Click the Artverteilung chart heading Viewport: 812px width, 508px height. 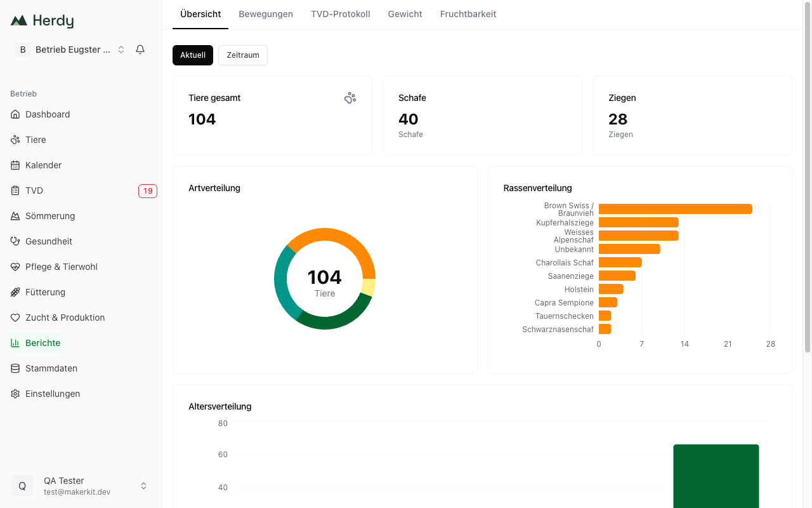point(214,188)
